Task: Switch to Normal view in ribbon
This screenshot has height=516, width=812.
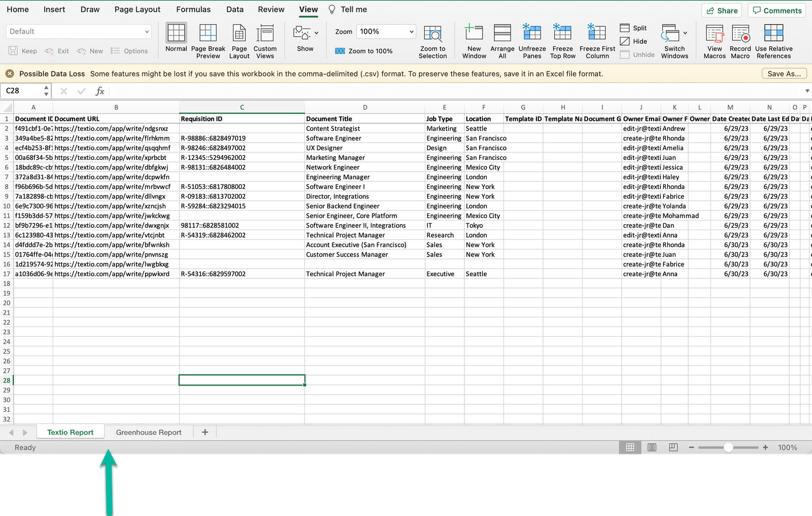Action: pos(176,38)
